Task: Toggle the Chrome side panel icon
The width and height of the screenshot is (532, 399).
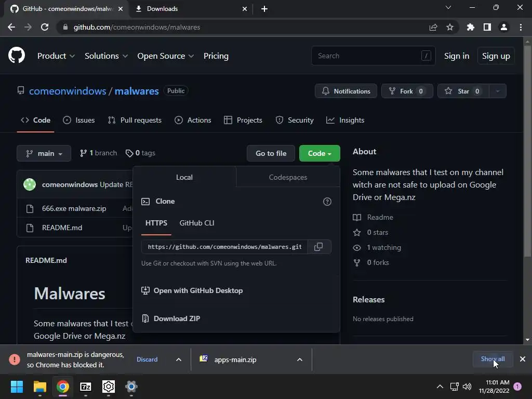Action: click(487, 27)
